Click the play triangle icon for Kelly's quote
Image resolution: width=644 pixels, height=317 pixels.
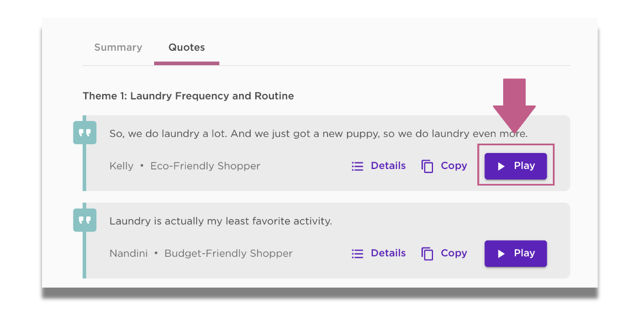click(501, 166)
